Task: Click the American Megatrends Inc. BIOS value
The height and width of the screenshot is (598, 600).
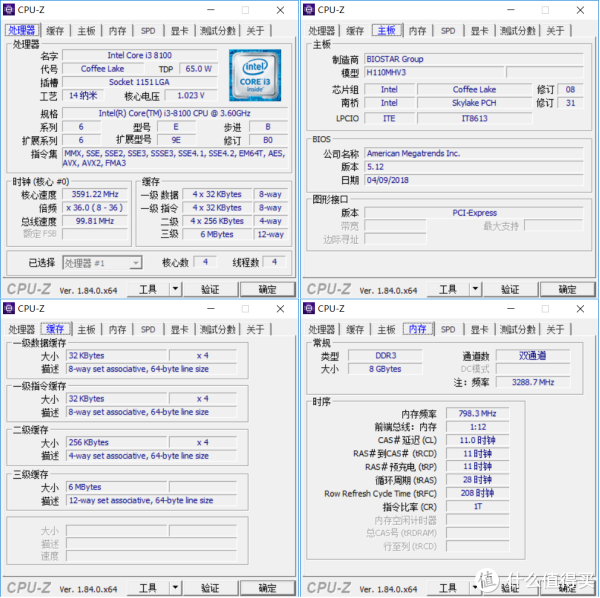Action: [474, 153]
